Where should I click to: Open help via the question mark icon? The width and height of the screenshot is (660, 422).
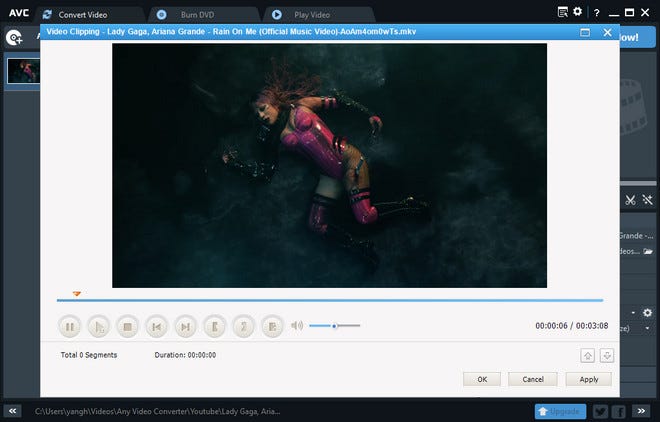coord(596,13)
